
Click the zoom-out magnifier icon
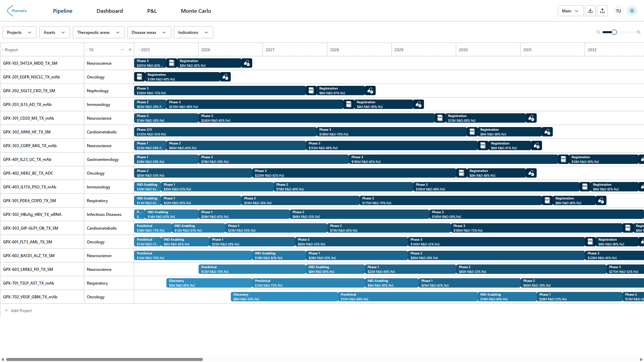click(x=598, y=32)
